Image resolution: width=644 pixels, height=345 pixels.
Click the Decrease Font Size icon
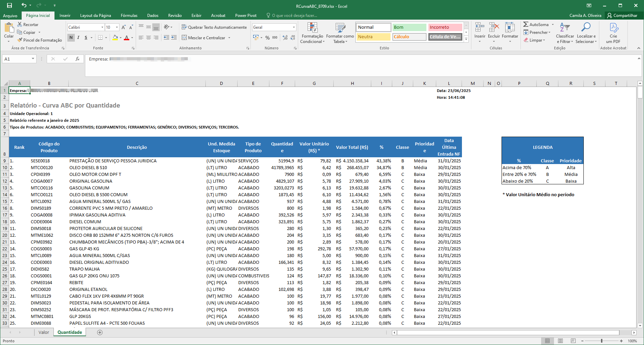(x=131, y=27)
